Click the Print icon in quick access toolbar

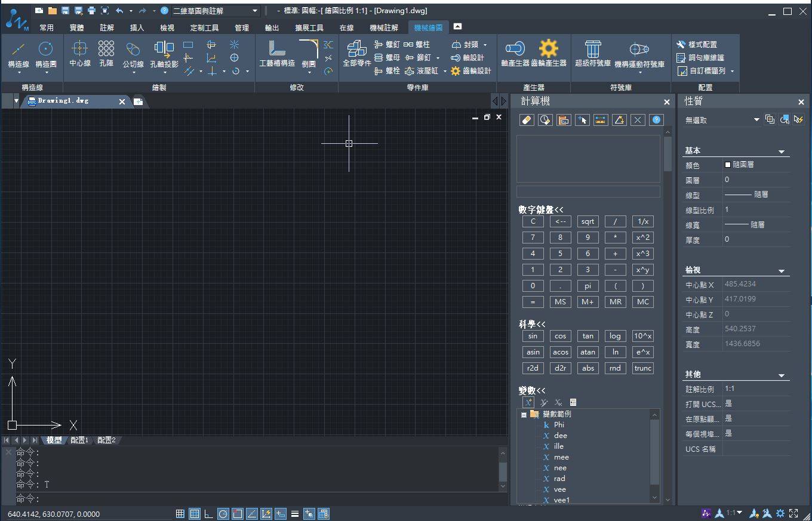91,11
